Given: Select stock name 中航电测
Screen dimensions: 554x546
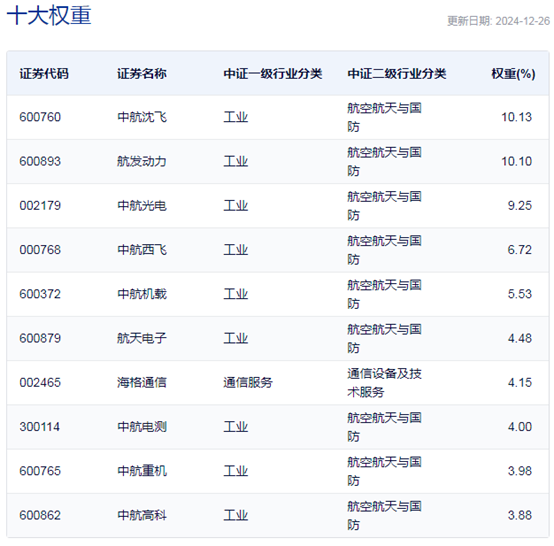Looking at the screenshot, I should coord(142,427).
